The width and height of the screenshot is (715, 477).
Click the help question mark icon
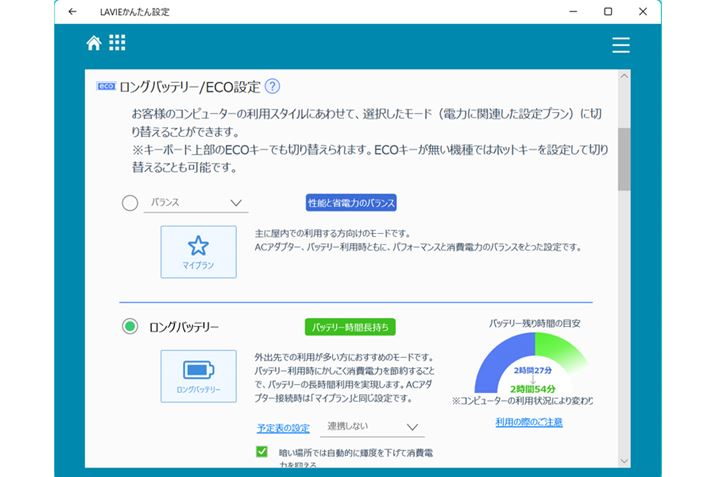(272, 87)
